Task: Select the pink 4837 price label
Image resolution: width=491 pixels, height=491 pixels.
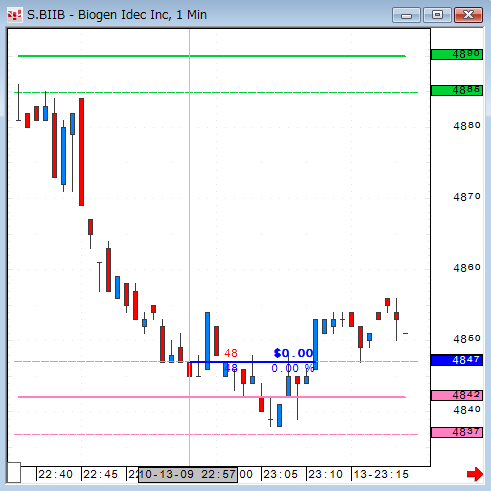Action: coord(457,432)
